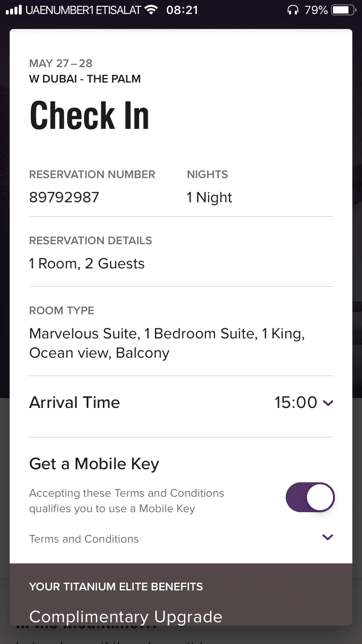The width and height of the screenshot is (362, 644).
Task: Tap the Wi-Fi icon in status bar
Action: (152, 10)
